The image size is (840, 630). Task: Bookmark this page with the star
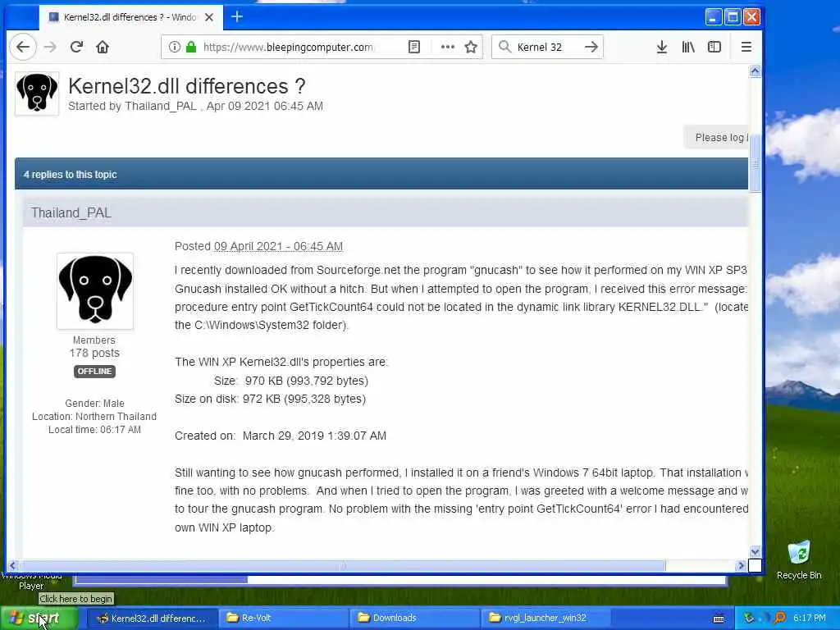coord(471,47)
